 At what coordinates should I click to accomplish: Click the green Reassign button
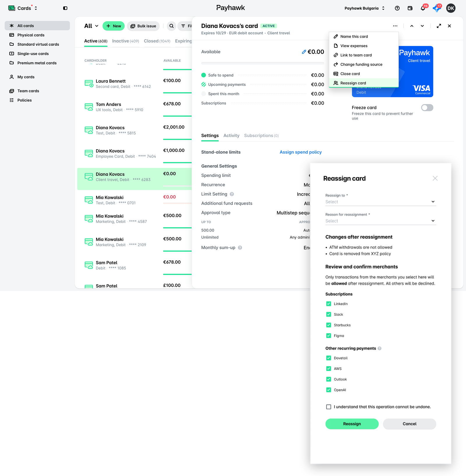point(352,424)
